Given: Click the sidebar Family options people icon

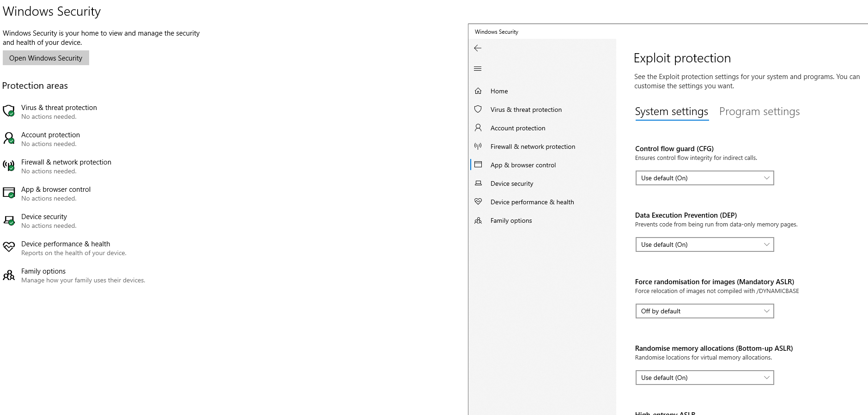Looking at the screenshot, I should tap(478, 220).
